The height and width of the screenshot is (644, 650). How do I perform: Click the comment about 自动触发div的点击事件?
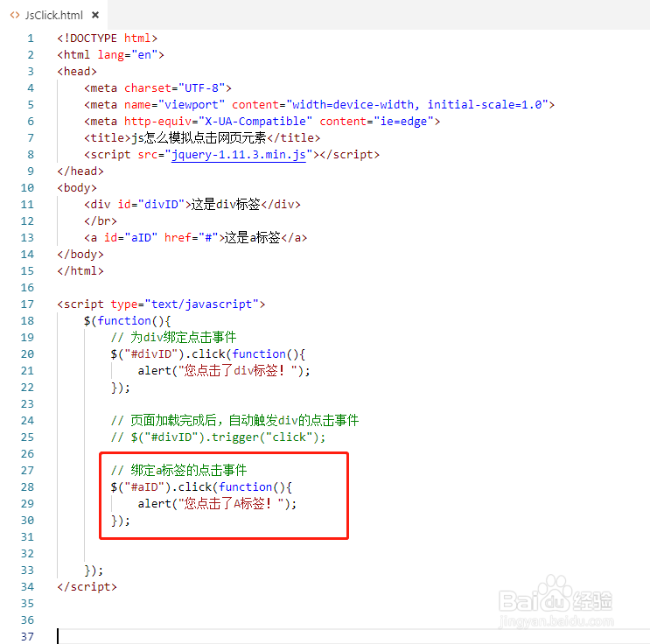pos(234,421)
